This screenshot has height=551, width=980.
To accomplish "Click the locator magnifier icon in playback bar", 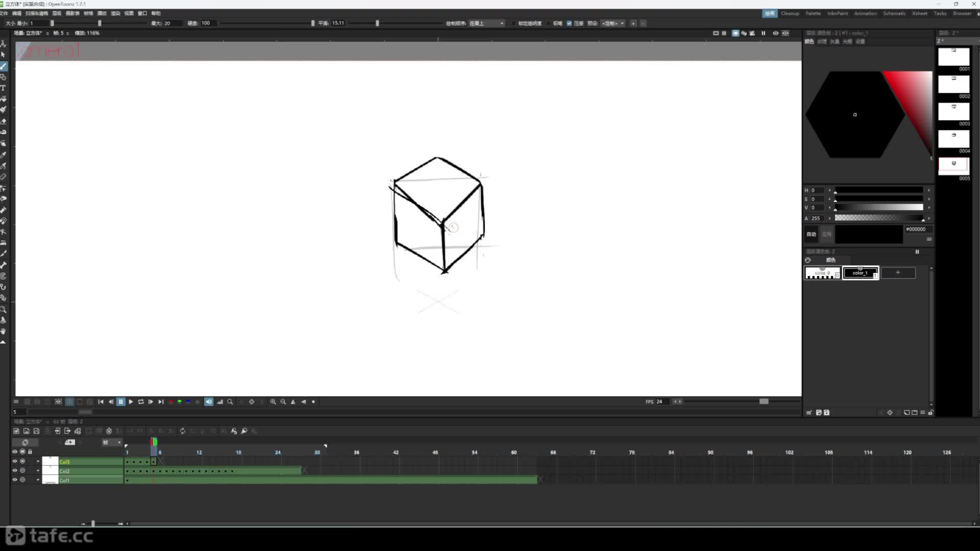I will coord(230,402).
